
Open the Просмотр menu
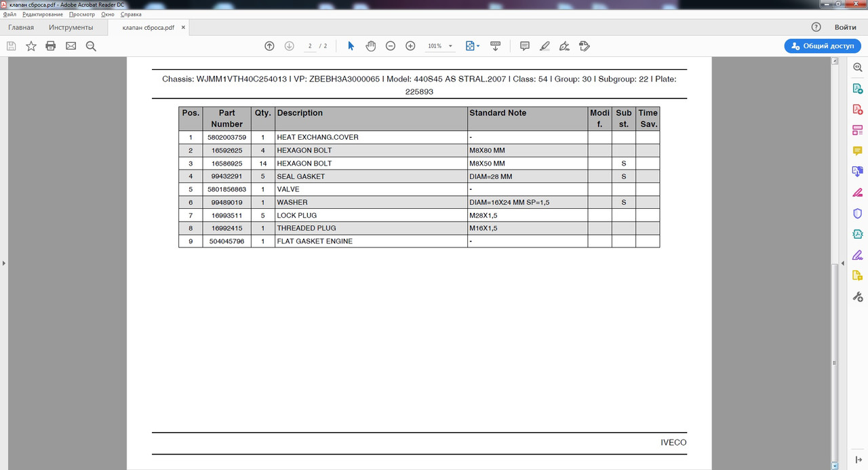82,14
